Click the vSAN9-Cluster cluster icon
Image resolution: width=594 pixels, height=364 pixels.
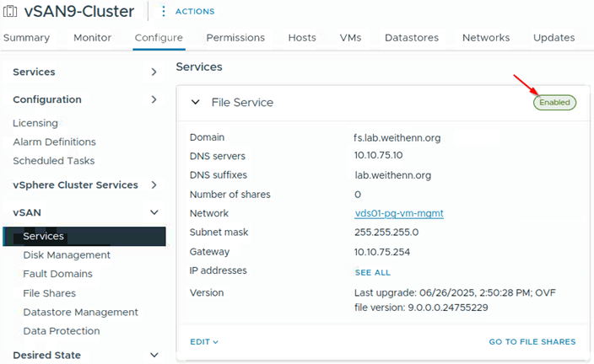pyautogui.click(x=11, y=11)
